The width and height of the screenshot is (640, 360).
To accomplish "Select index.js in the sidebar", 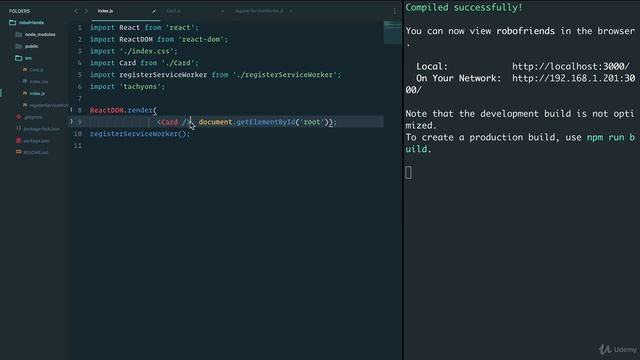I will [x=34, y=93].
